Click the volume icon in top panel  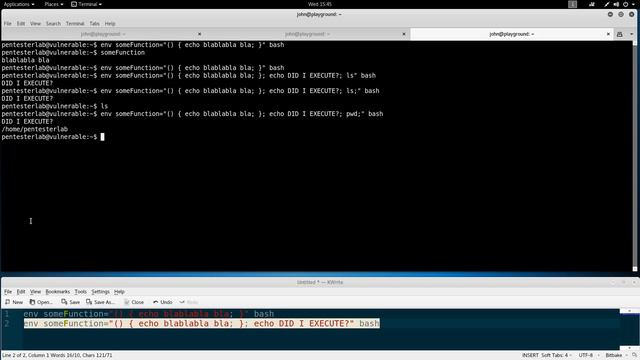(x=616, y=4)
